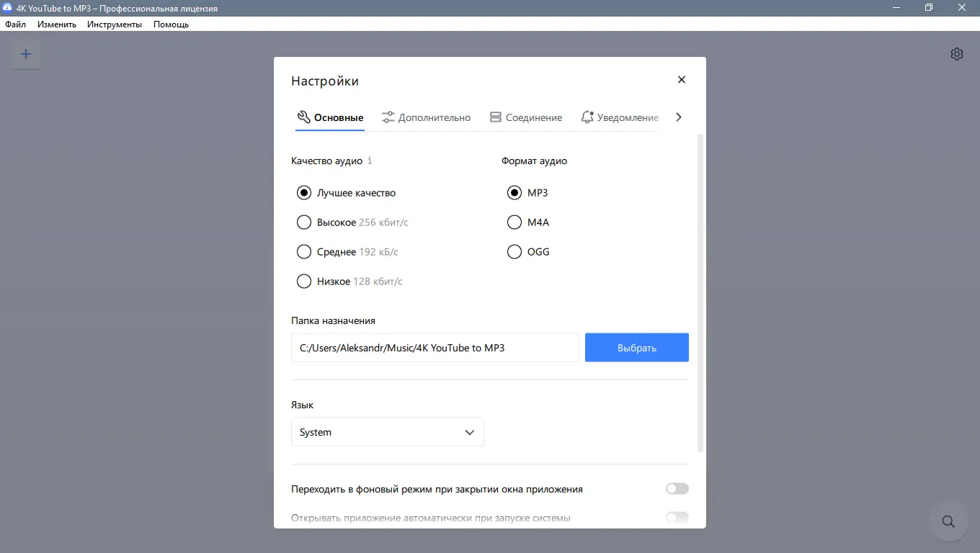This screenshot has width=980, height=553.
Task: Toggle automatic launch at system startup
Action: (677, 518)
